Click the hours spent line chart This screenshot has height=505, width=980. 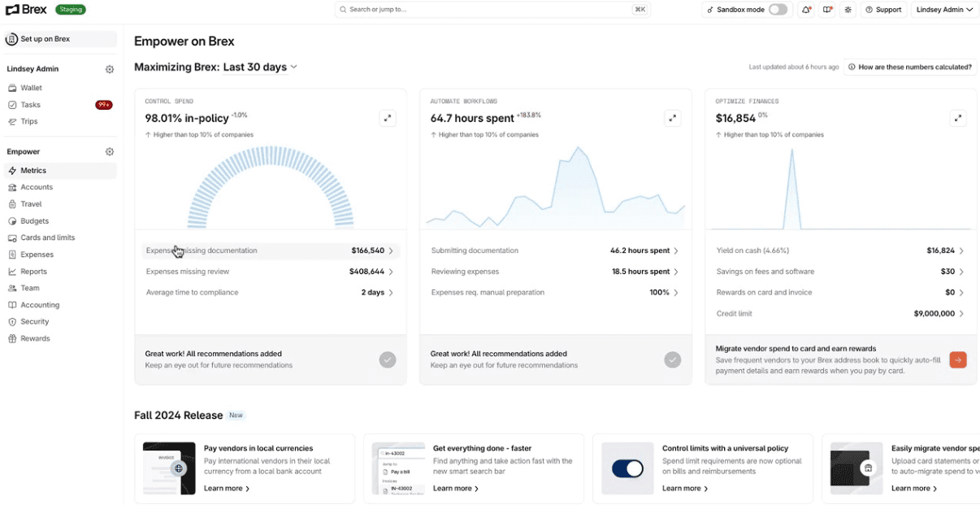tap(556, 187)
